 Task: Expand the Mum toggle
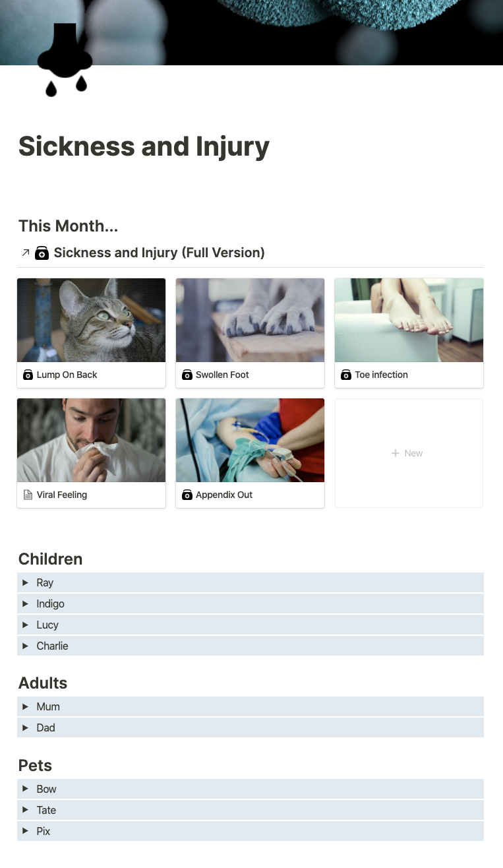(25, 706)
